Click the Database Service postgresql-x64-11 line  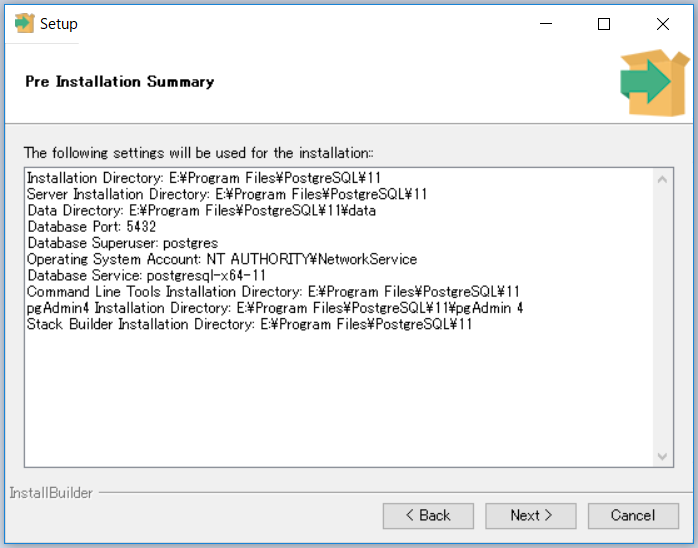(x=146, y=275)
